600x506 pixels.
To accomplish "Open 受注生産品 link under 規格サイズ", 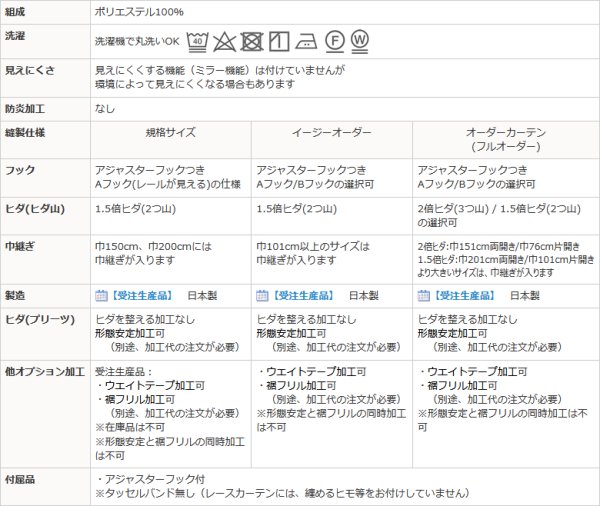I will tap(142, 296).
